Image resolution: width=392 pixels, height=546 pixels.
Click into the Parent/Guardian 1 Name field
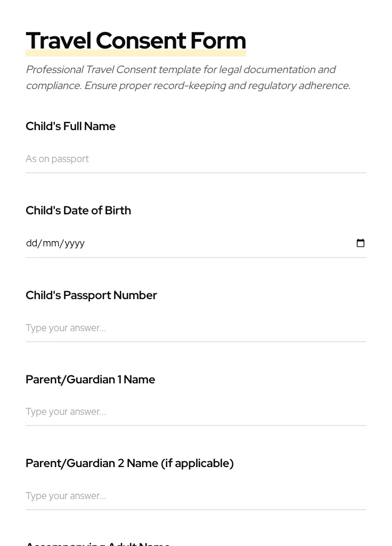click(196, 412)
